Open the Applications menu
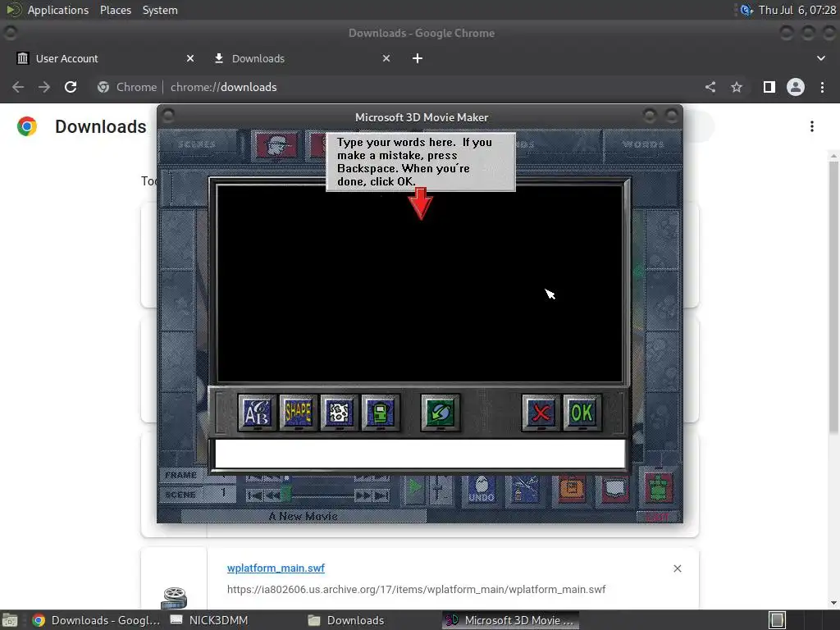Viewport: 840px width, 630px height. 58,10
